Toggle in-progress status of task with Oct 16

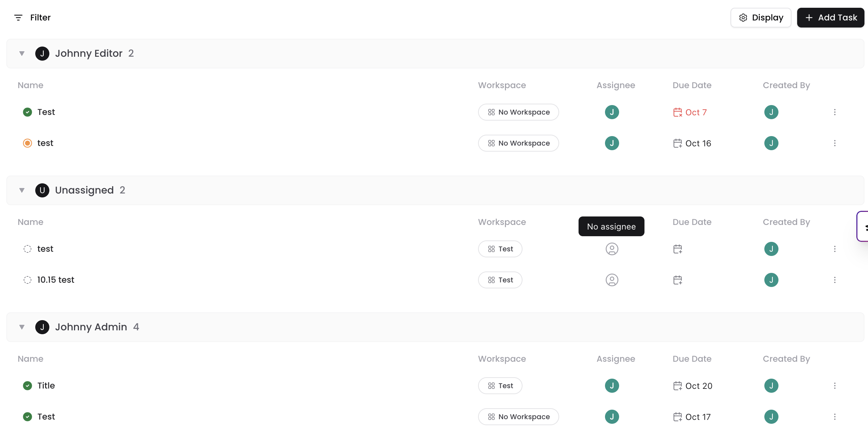pyautogui.click(x=27, y=143)
